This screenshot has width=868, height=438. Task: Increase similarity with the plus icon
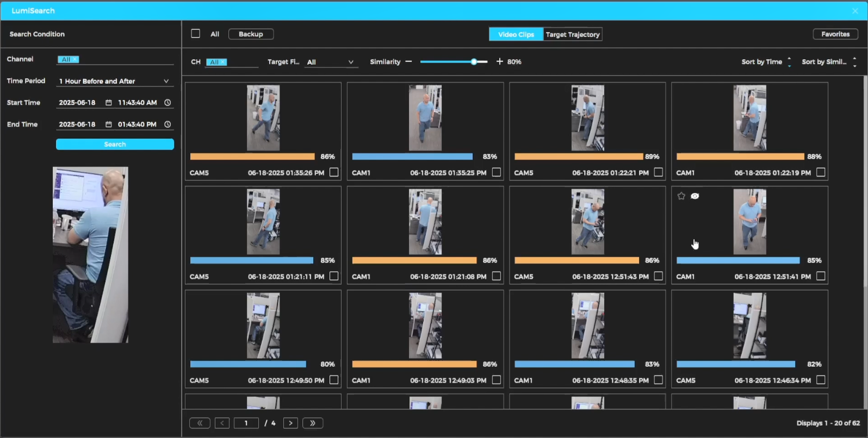tap(499, 62)
